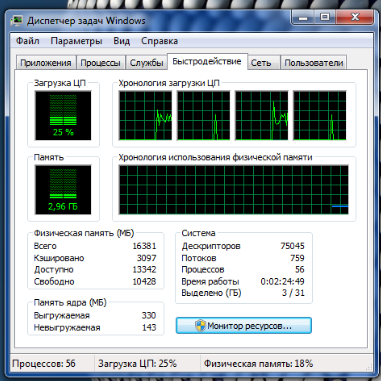Click the shield icon on Монитор ресурсов
This screenshot has width=381, height=381.
click(200, 325)
